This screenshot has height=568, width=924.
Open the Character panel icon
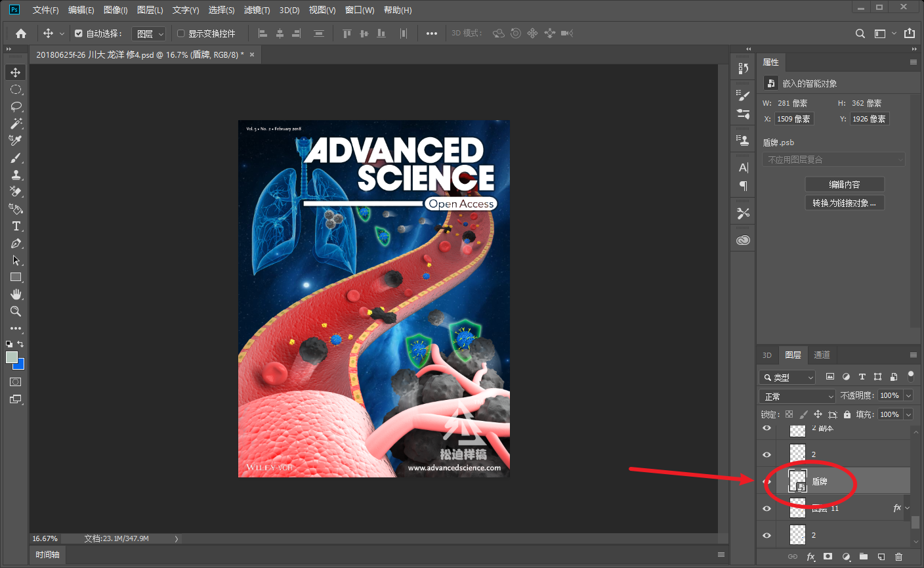click(743, 167)
